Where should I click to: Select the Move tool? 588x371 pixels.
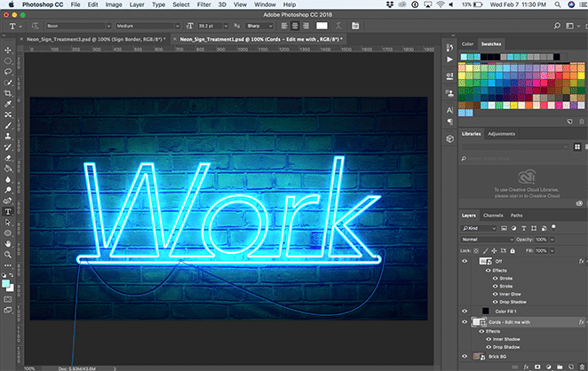[x=8, y=50]
